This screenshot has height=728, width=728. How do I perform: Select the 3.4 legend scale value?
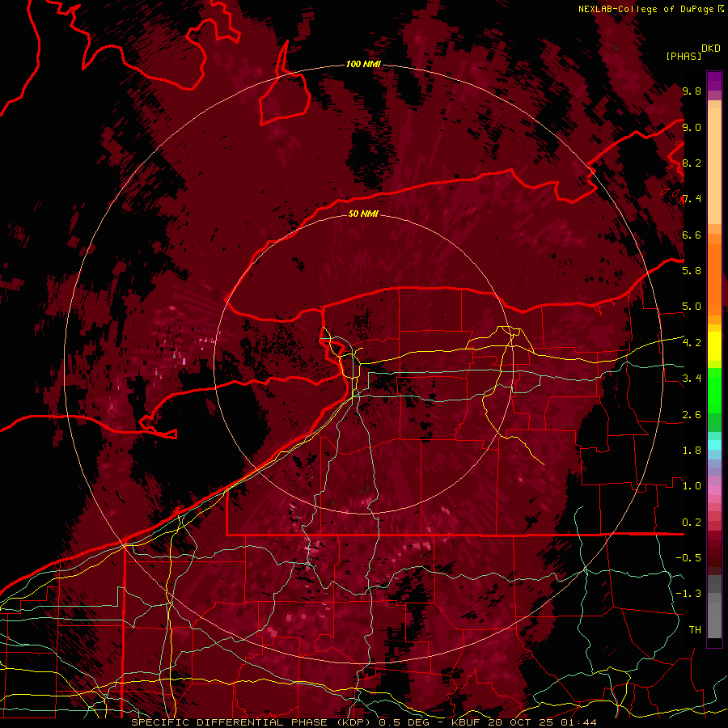pos(692,379)
